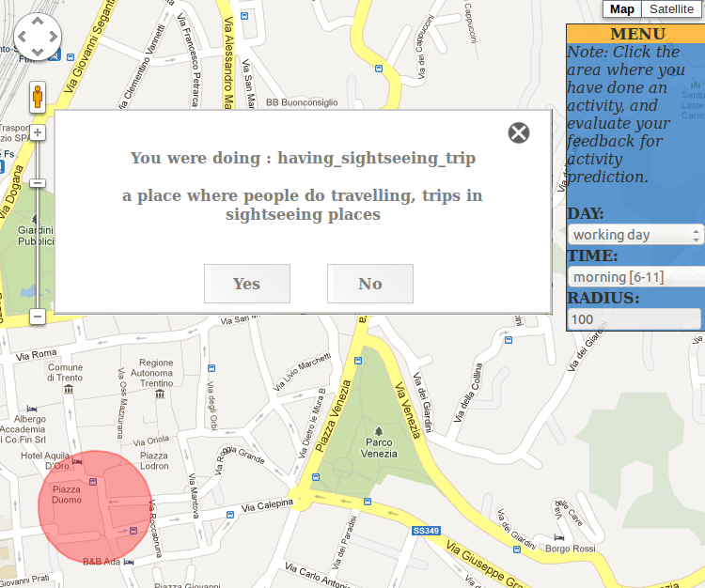Pan the map down arrow
705x588 pixels.
(x=38, y=52)
